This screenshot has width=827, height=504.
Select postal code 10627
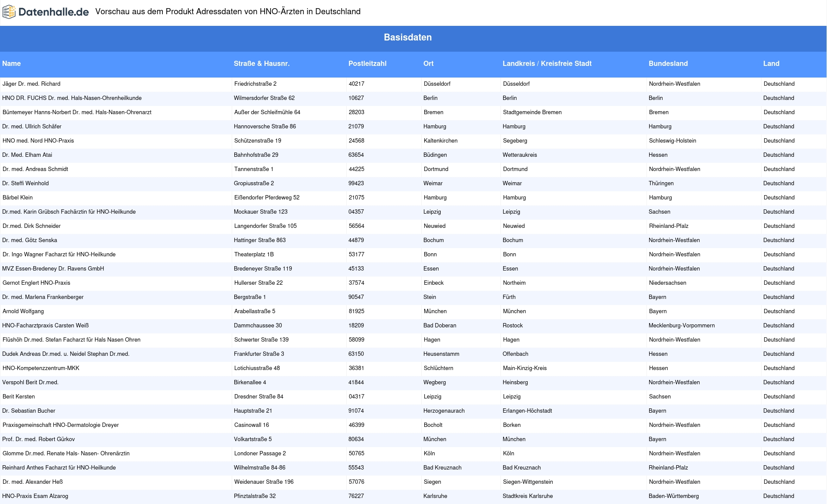[356, 98]
